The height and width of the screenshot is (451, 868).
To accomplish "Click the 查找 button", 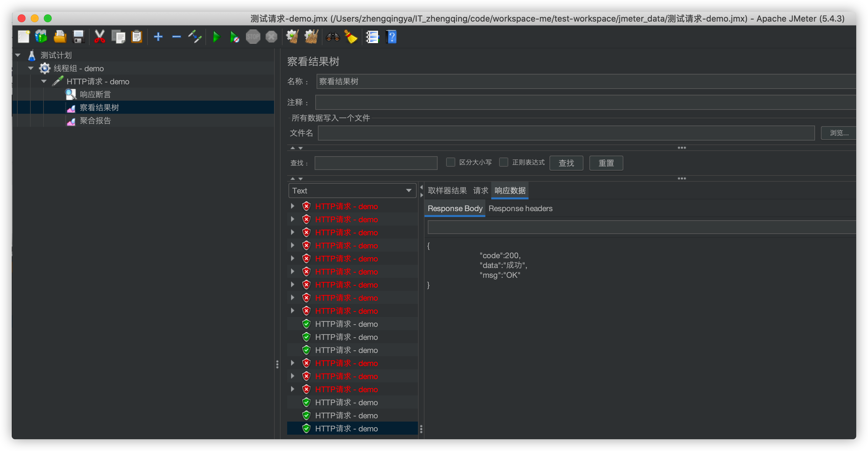I will (566, 163).
